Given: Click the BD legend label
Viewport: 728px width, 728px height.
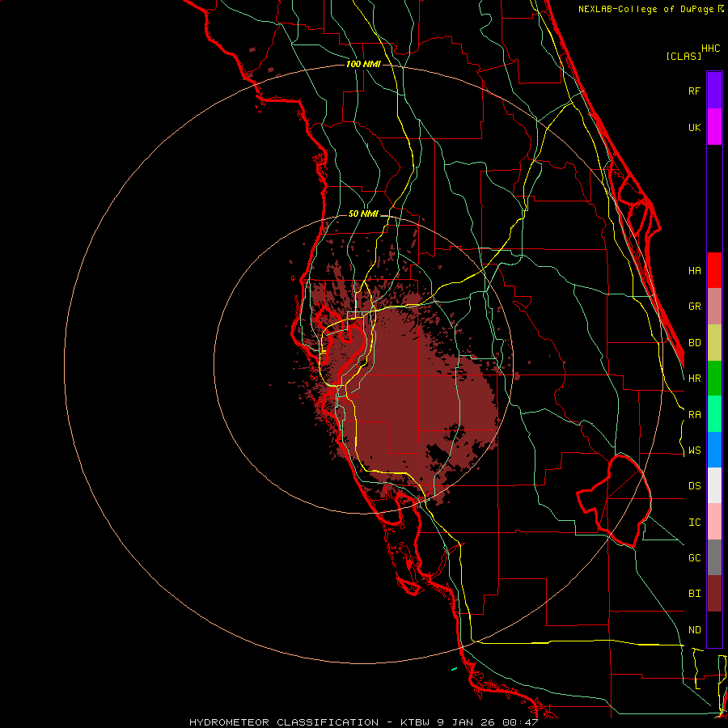Looking at the screenshot, I should click(695, 343).
